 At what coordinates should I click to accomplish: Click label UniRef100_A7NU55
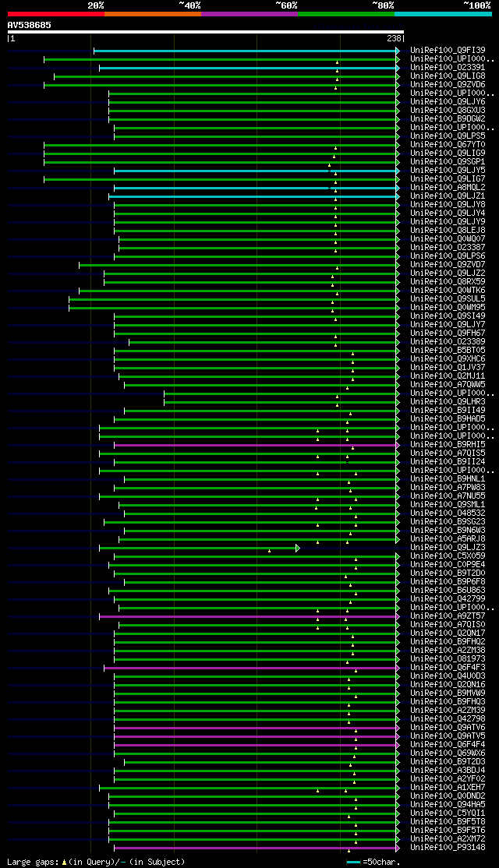[x=448, y=496]
